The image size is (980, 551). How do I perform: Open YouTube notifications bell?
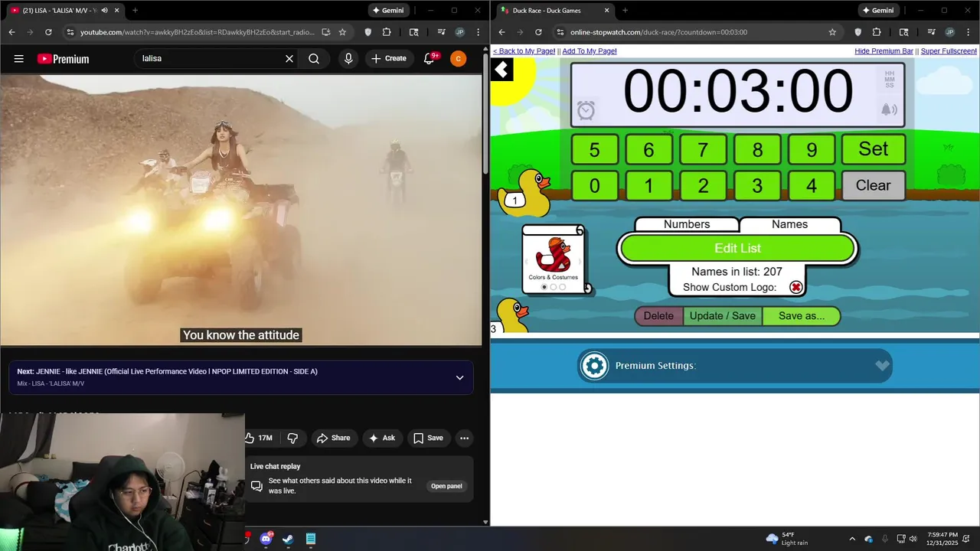[x=429, y=59]
